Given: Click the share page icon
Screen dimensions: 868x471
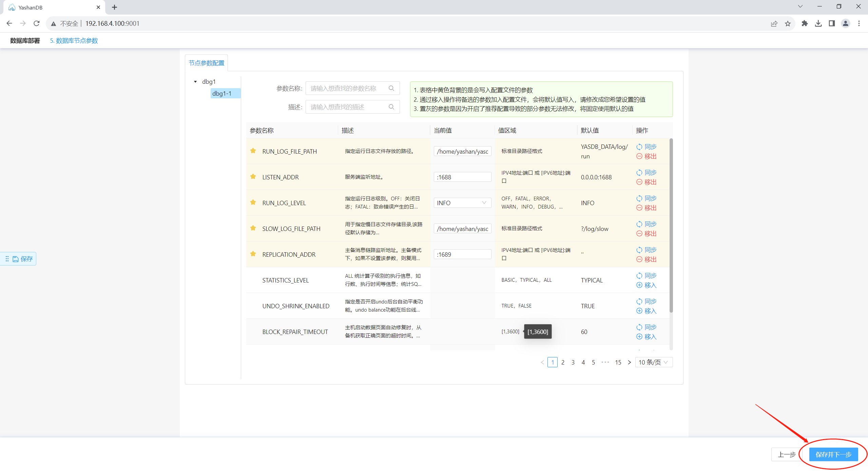Looking at the screenshot, I should pyautogui.click(x=774, y=23).
